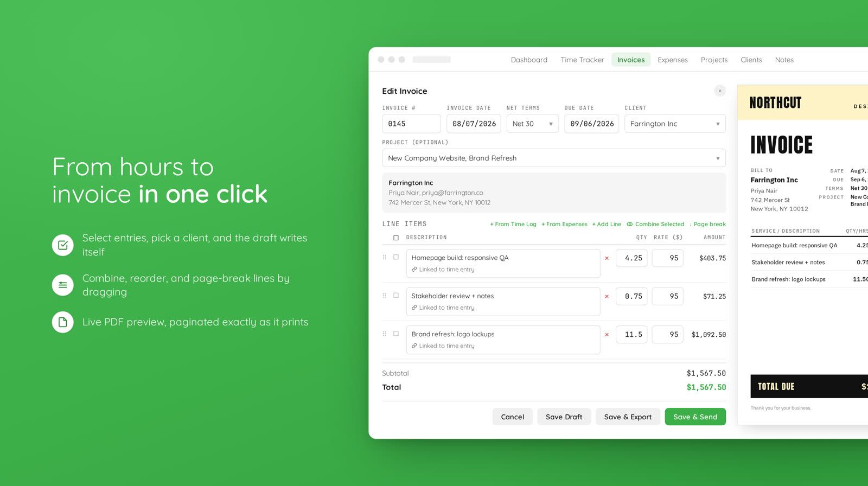Click the Due Date field
This screenshot has height=486, width=868.
tap(591, 124)
